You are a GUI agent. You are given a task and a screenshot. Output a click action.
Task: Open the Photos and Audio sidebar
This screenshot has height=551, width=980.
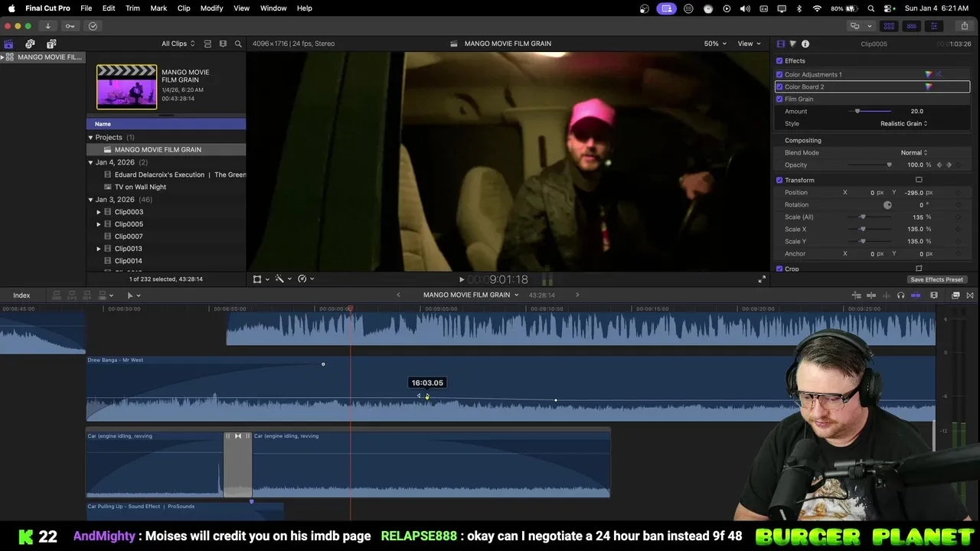pyautogui.click(x=30, y=44)
